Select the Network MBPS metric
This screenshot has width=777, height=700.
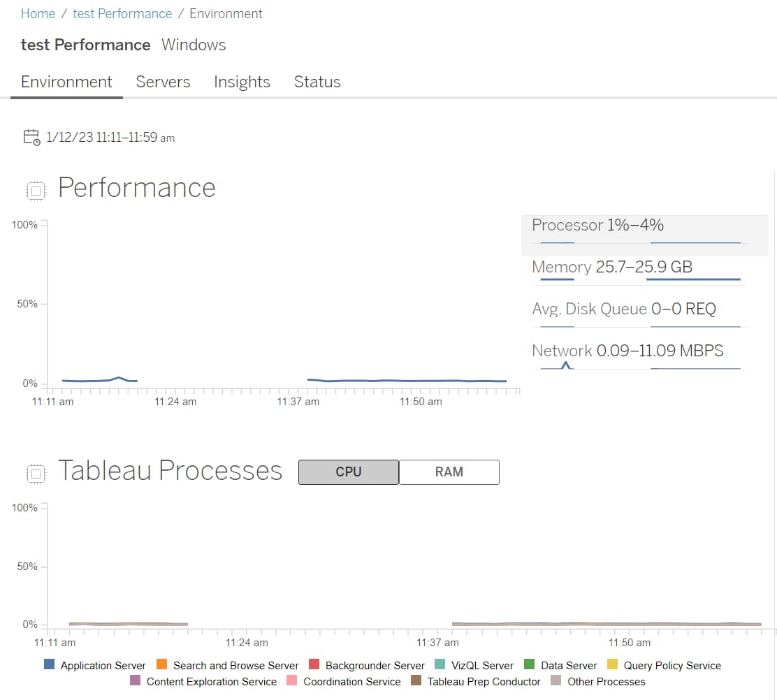point(639,356)
